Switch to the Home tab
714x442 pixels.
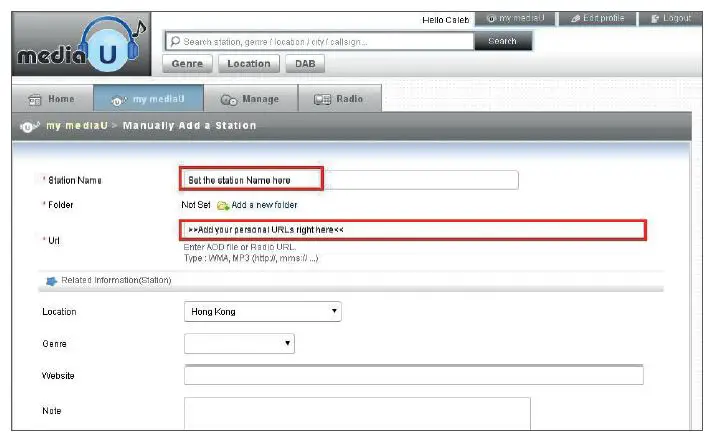click(53, 98)
